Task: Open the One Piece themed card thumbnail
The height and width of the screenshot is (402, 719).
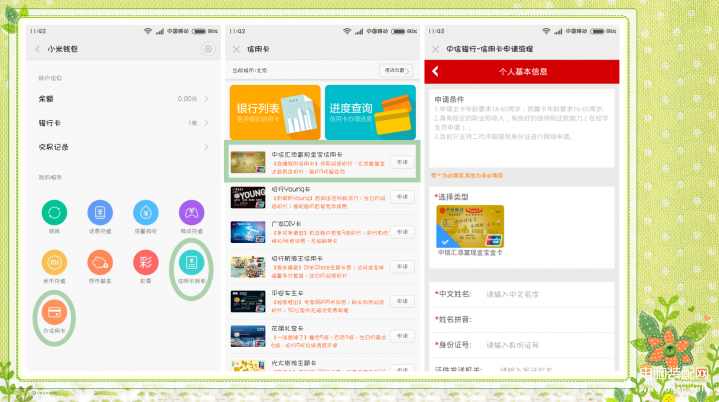Action: click(x=248, y=267)
